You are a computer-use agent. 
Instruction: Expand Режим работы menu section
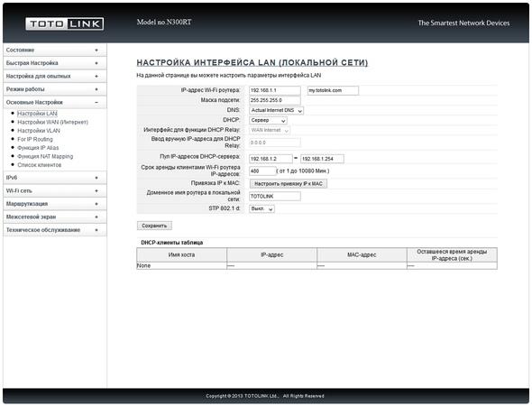point(55,89)
